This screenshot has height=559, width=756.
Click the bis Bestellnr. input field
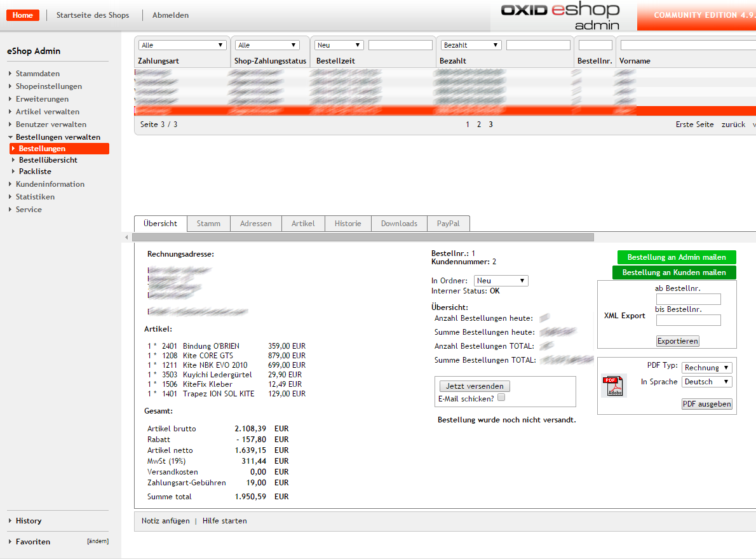tap(689, 320)
